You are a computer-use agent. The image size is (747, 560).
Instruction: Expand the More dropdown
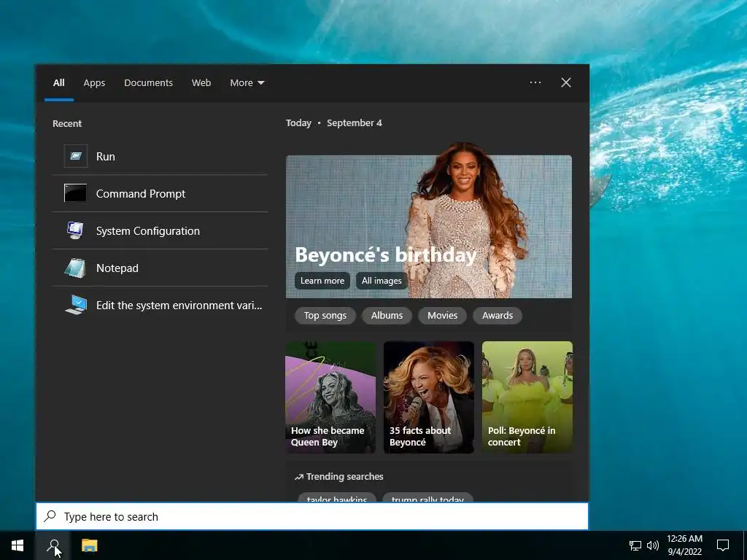(x=247, y=83)
